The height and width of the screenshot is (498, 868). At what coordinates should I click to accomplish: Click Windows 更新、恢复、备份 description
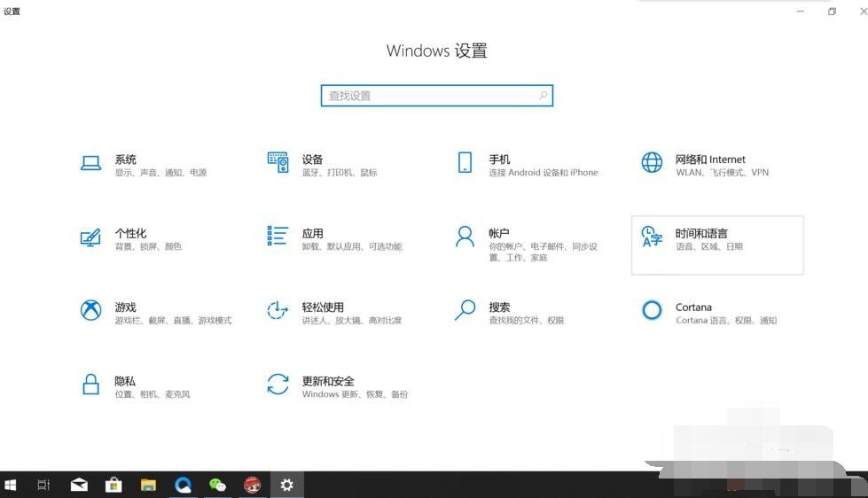[x=355, y=394]
